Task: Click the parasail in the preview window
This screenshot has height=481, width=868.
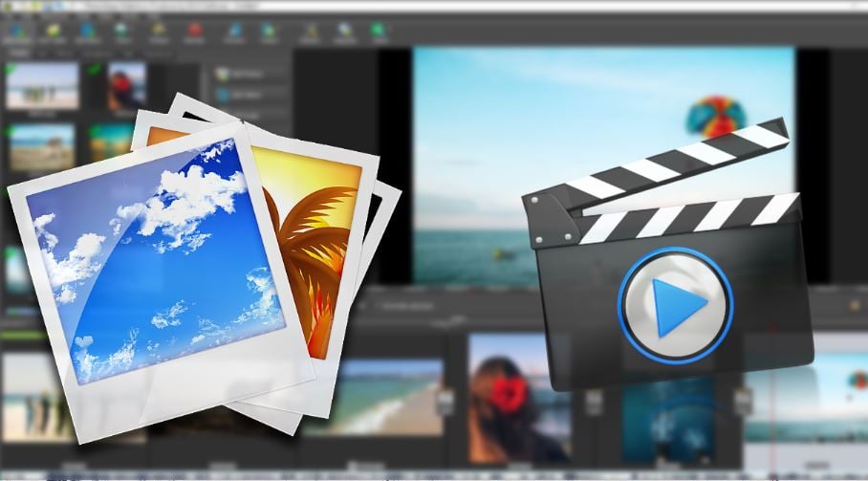Action: 716,115
